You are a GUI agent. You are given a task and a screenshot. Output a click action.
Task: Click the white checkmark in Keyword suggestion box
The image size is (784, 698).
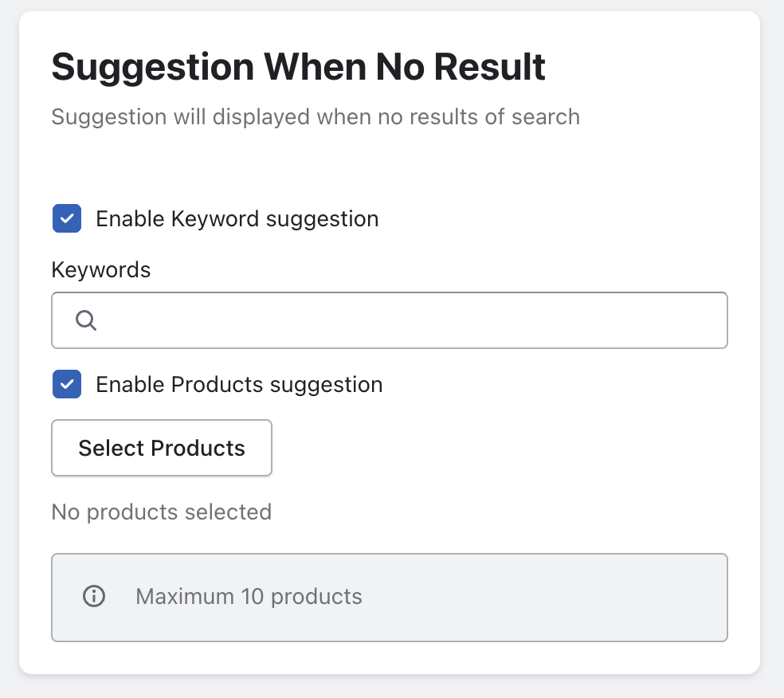pyautogui.click(x=67, y=218)
